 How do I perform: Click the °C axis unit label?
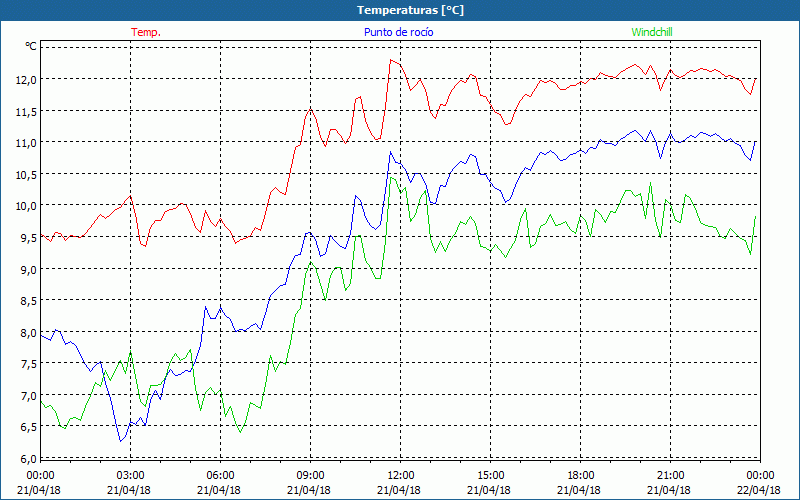(31, 46)
